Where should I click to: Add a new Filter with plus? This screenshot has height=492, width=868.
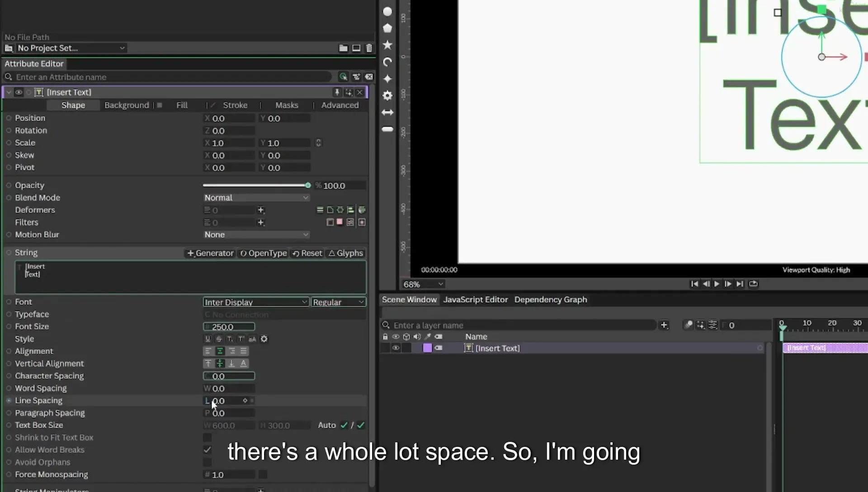(x=260, y=222)
